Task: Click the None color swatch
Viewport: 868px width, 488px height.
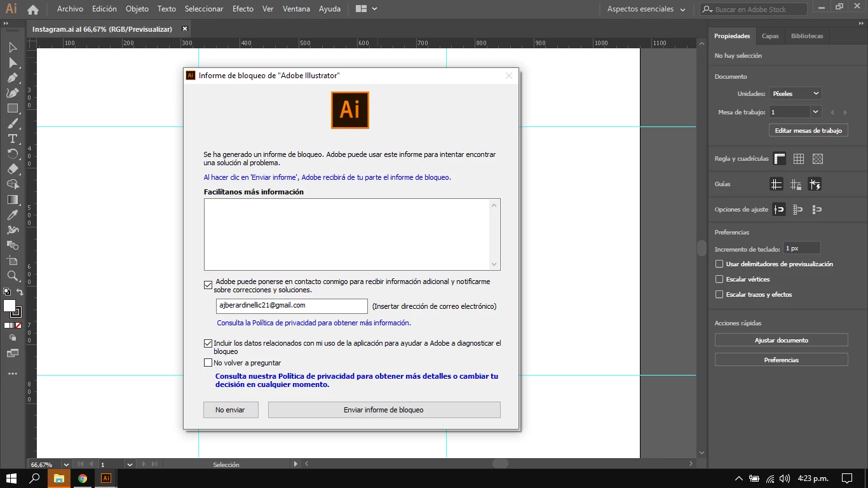Action: (19, 325)
